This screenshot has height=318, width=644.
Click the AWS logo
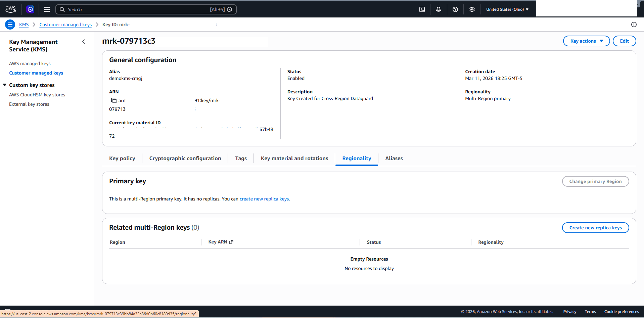(10, 9)
